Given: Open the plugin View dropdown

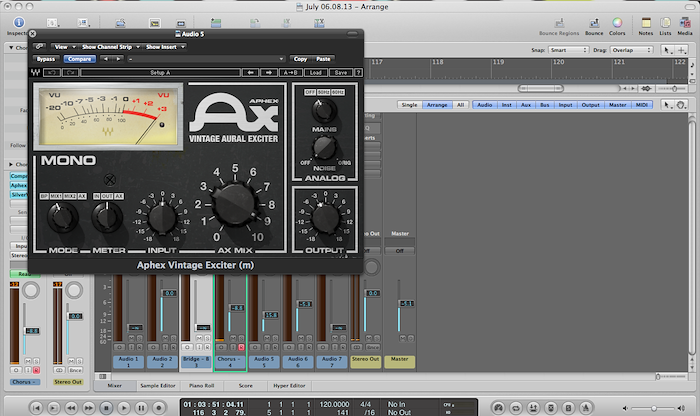Looking at the screenshot, I should click(65, 46).
